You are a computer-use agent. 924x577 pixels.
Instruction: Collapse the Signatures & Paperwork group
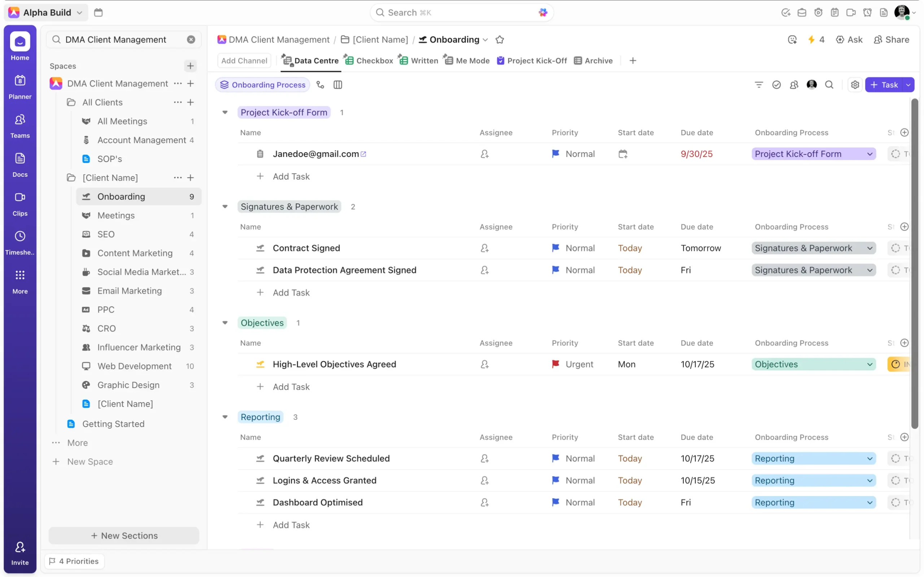click(225, 207)
